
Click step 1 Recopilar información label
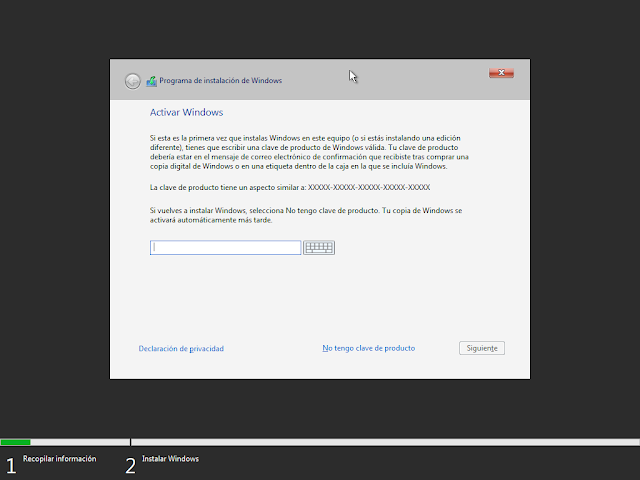click(x=60, y=459)
